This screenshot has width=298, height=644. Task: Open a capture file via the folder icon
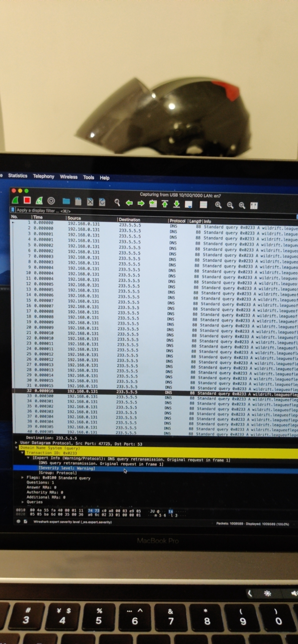66,201
